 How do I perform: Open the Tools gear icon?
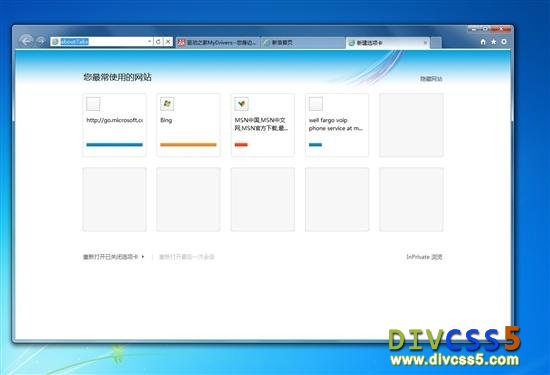click(x=504, y=42)
